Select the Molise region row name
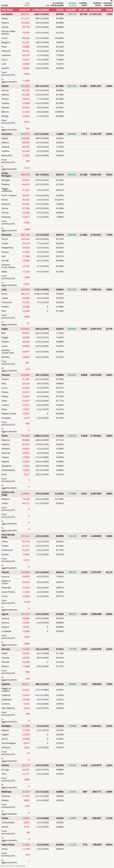Image resolution: width=114 pixels, height=868 pixels. pos(5,818)
